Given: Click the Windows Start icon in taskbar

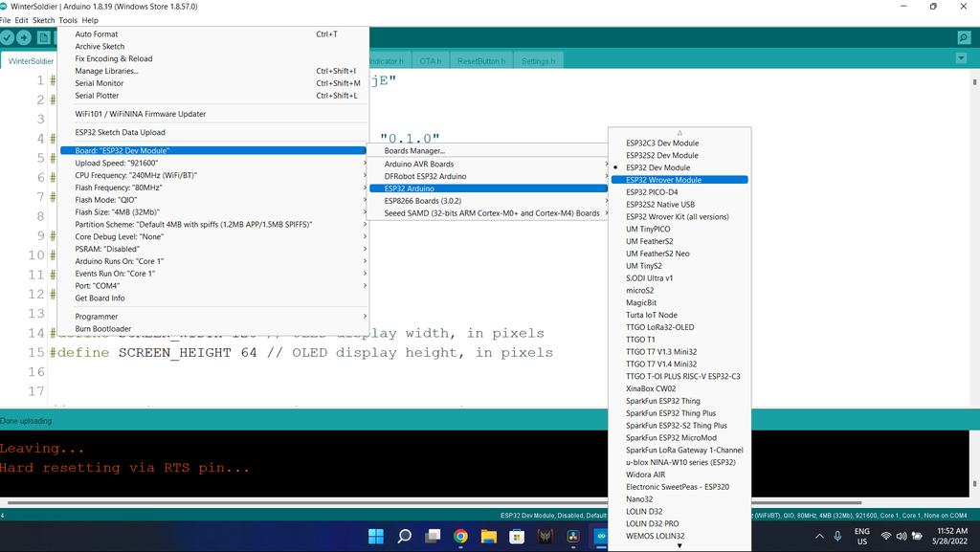Looking at the screenshot, I should click(376, 536).
